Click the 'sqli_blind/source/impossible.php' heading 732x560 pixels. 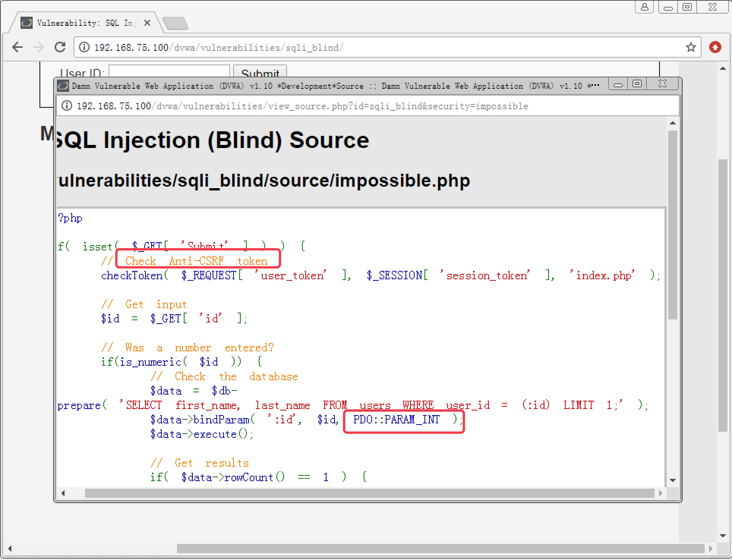click(x=263, y=181)
